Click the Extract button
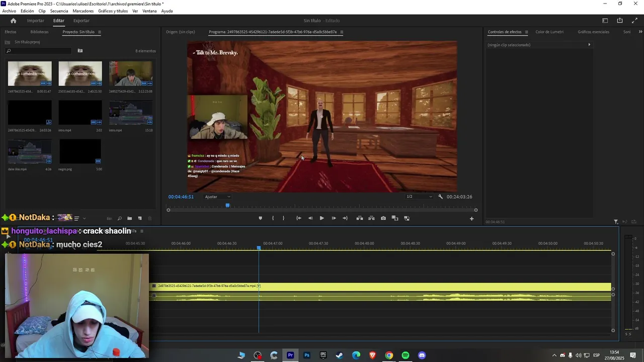Viewport: 644px width, 362px height. pyautogui.click(x=371, y=218)
